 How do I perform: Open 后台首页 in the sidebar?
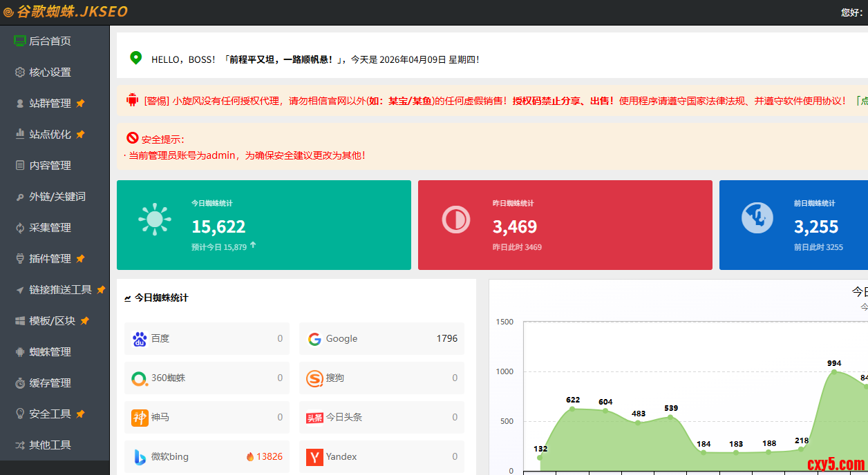click(50, 41)
